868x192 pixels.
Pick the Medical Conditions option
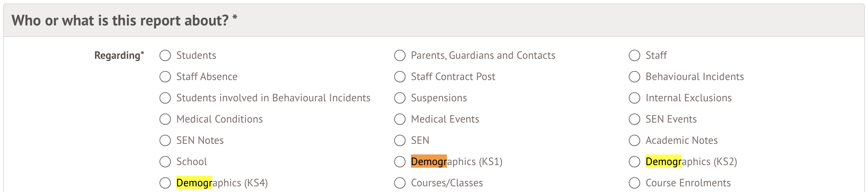point(165,119)
